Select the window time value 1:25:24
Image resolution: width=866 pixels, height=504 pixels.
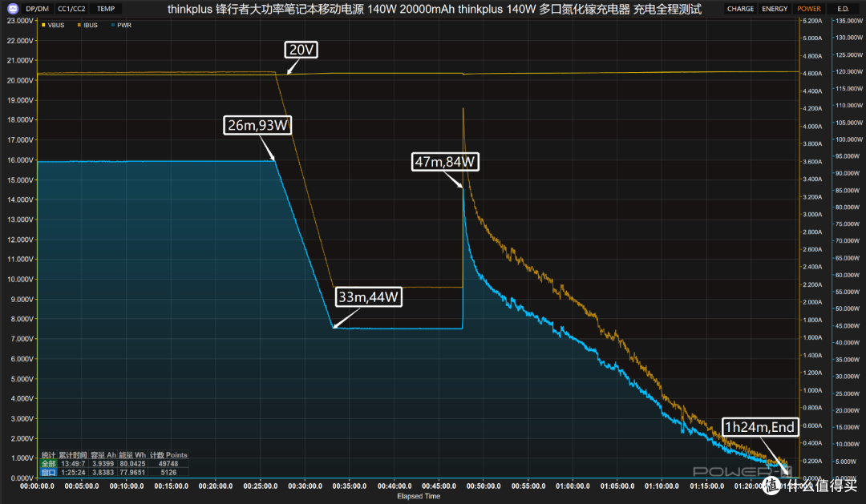73,472
